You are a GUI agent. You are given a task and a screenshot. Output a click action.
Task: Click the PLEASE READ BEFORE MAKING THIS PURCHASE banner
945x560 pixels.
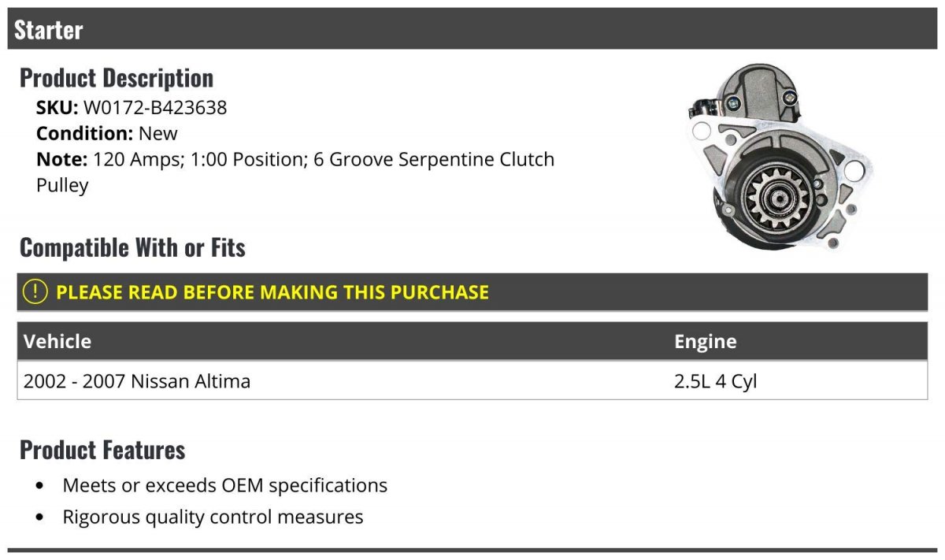(x=472, y=291)
